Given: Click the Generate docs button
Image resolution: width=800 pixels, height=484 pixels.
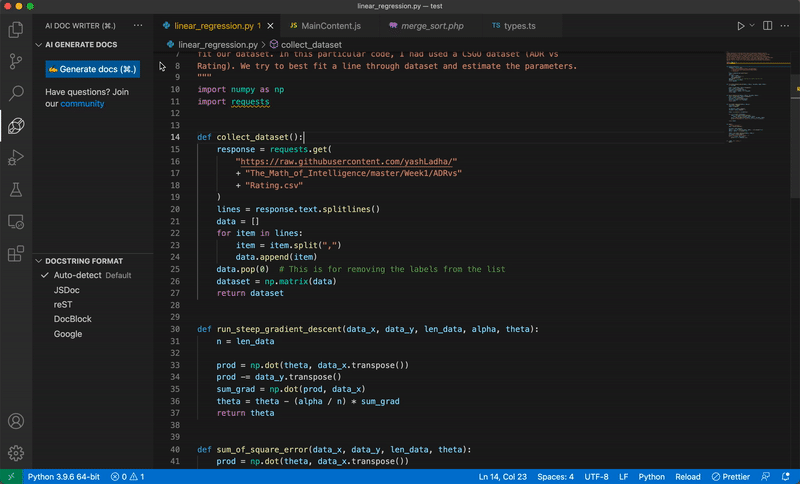Looking at the screenshot, I should [93, 69].
